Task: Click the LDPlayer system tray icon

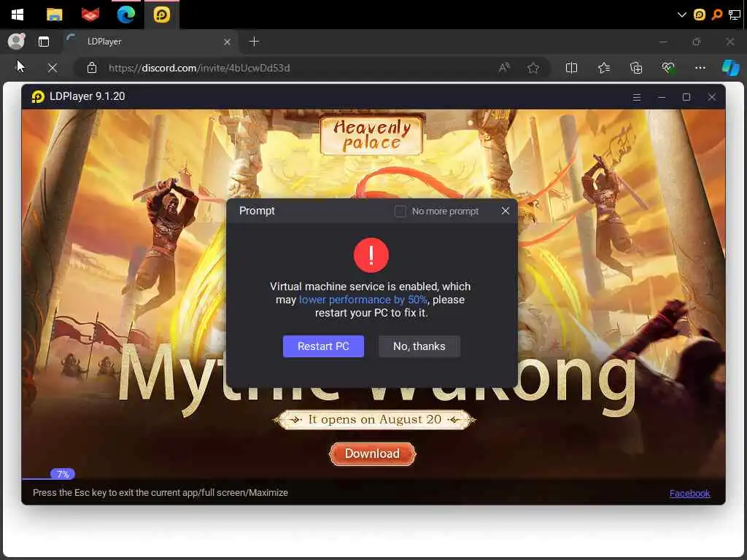Action: pos(700,15)
